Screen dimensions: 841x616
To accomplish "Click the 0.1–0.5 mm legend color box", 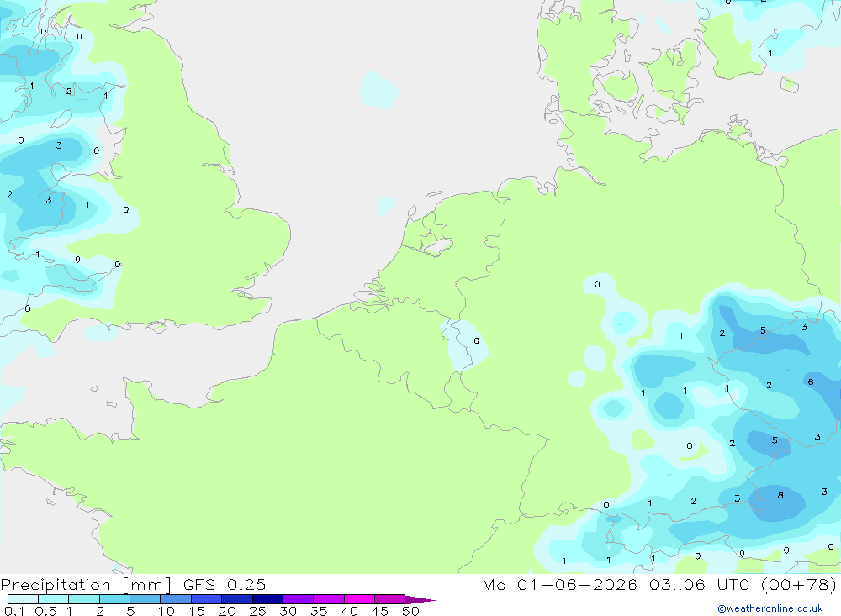I will pos(23,599).
